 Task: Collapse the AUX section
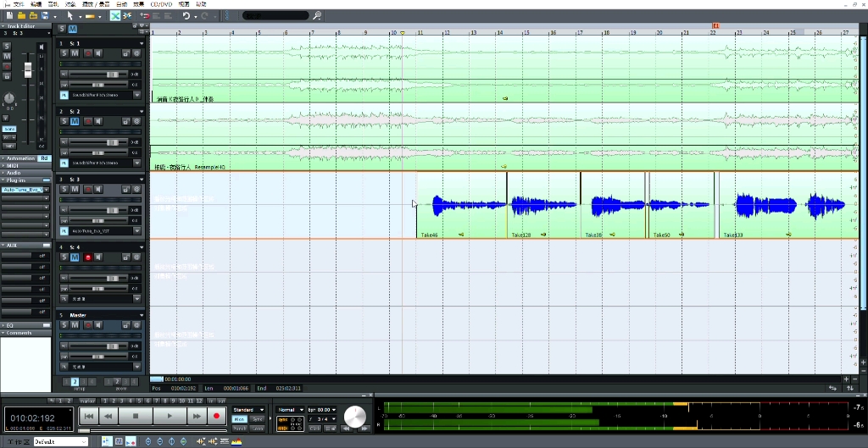click(x=3, y=245)
